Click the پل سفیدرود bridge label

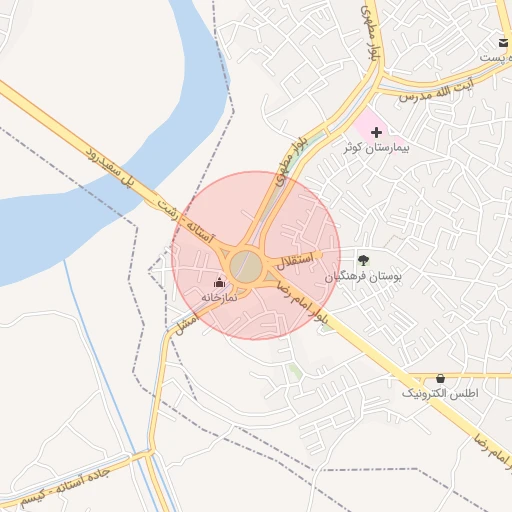coord(110,166)
